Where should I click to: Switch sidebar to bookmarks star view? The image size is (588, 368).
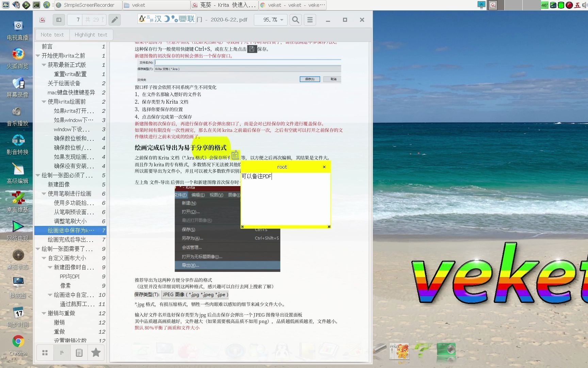96,352
